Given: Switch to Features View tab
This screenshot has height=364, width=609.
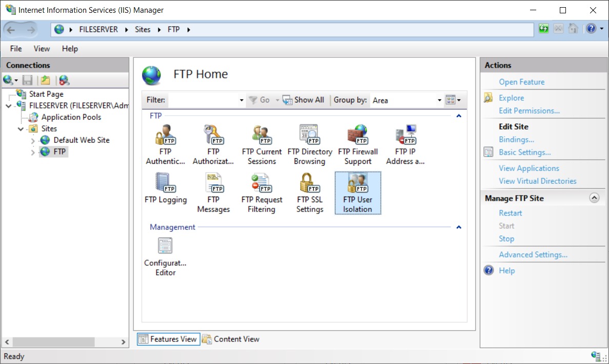Looking at the screenshot, I should [168, 339].
